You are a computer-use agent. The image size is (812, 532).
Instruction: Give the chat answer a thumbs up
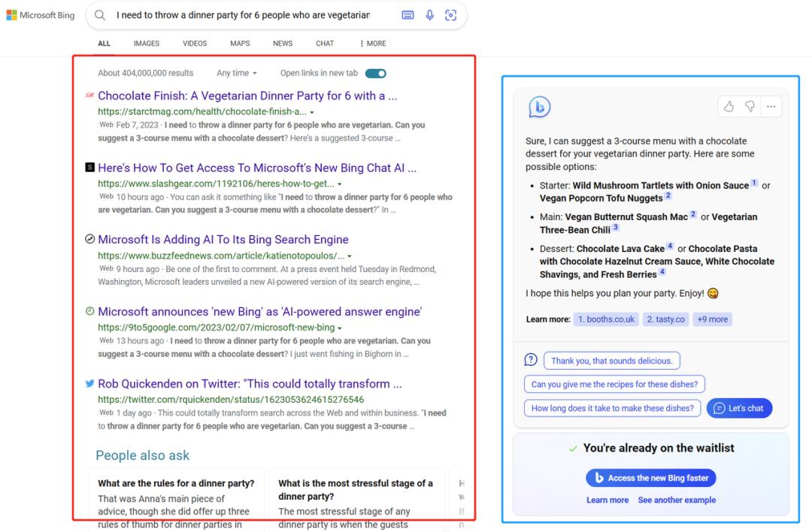point(729,107)
